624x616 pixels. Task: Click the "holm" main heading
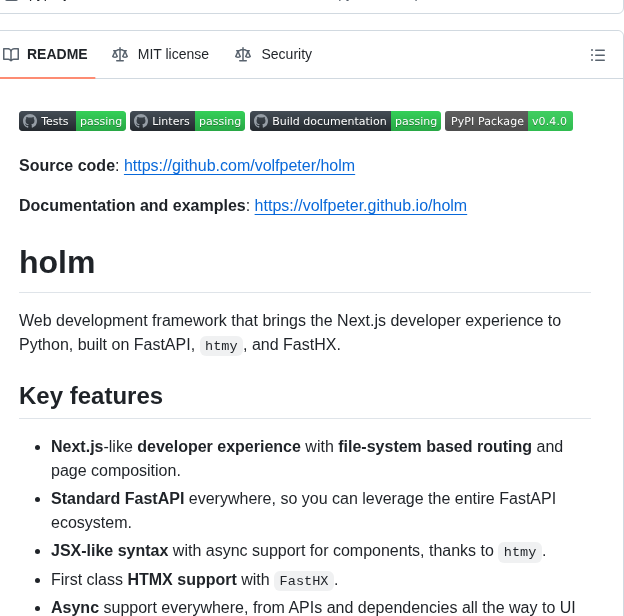(57, 262)
